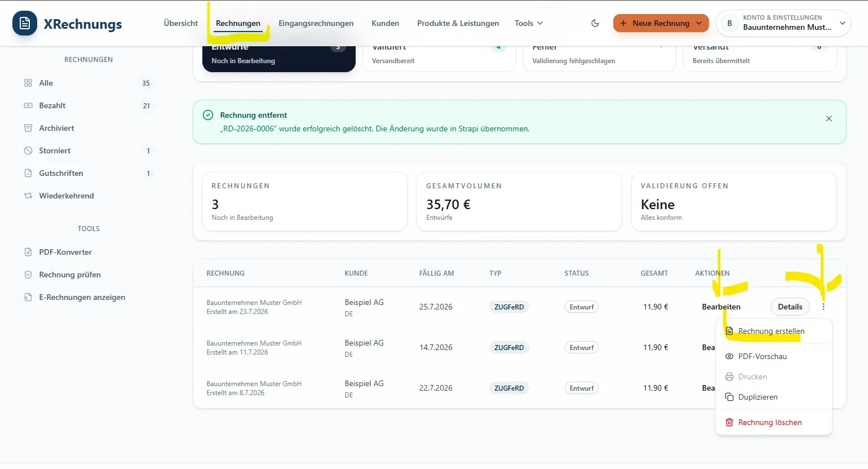This screenshot has height=469, width=868.
Task: Toggle dark mode with the moon icon
Action: pos(595,23)
